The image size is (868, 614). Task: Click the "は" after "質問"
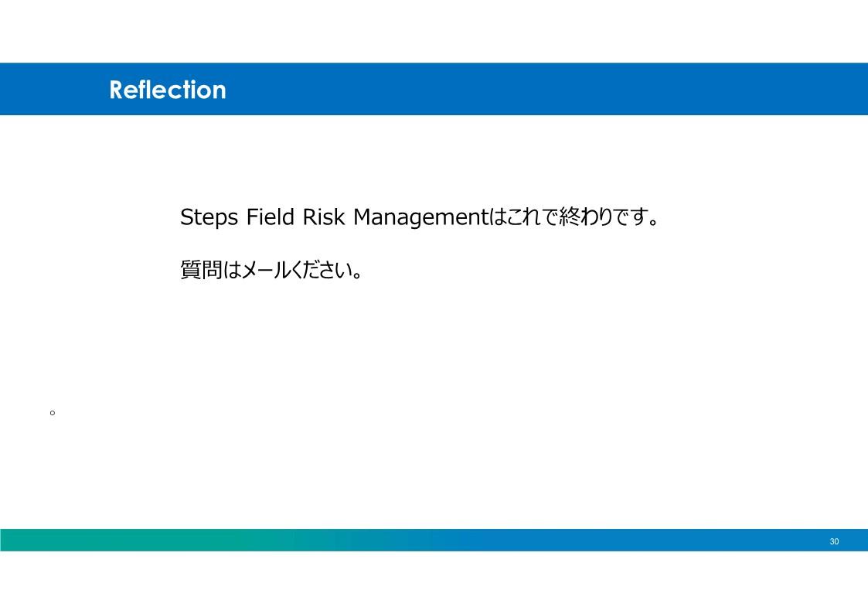(233, 270)
